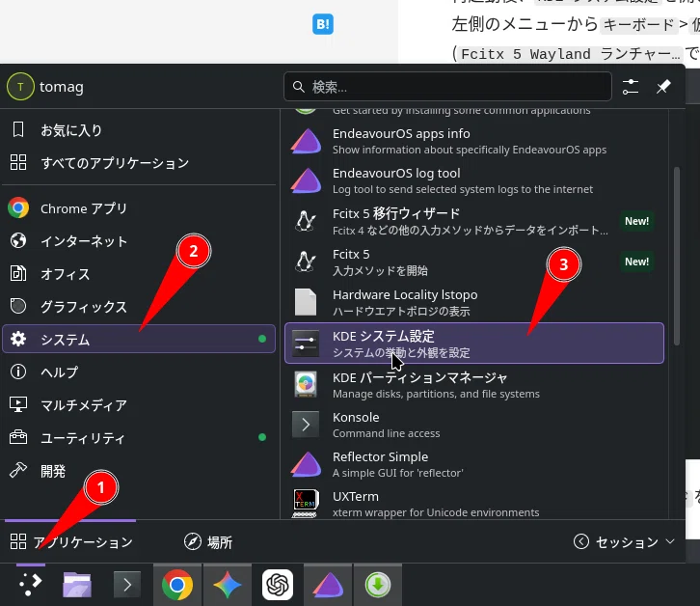700x606 pixels.
Task: Open すべてのアプリケーション list
Action: tap(139, 163)
